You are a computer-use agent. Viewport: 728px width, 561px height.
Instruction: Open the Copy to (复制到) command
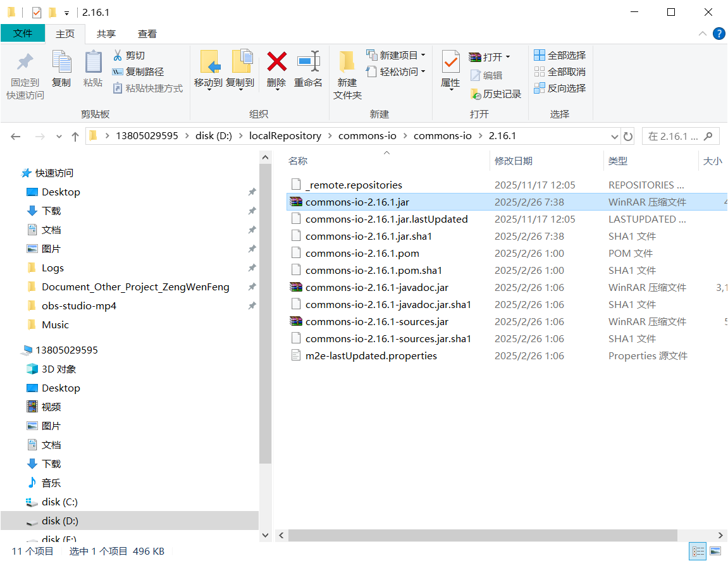pos(240,70)
